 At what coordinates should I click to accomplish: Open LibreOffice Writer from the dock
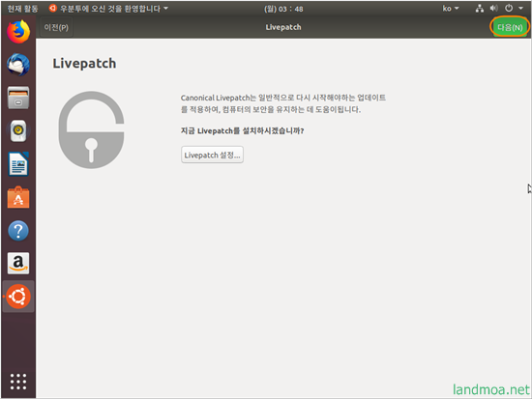pos(18,164)
